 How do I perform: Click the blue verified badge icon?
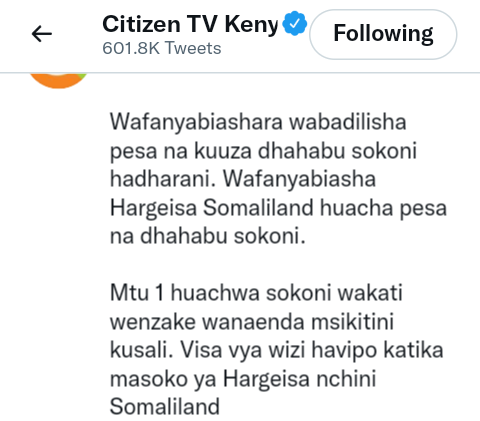pos(294,23)
